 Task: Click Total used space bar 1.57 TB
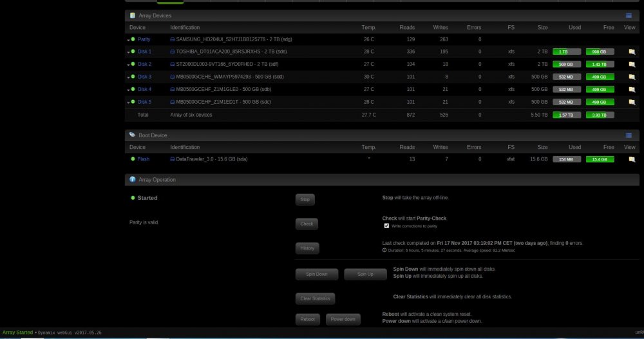pyautogui.click(x=567, y=115)
